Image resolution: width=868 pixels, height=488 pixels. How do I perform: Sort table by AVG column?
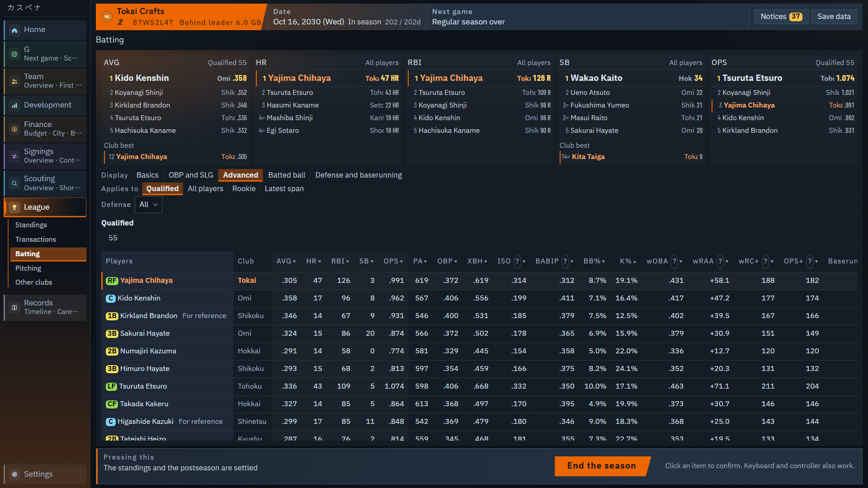click(286, 261)
